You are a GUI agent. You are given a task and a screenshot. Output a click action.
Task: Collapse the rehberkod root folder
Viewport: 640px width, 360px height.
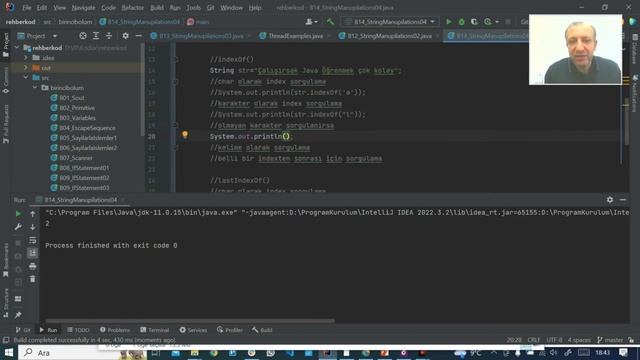[17, 48]
